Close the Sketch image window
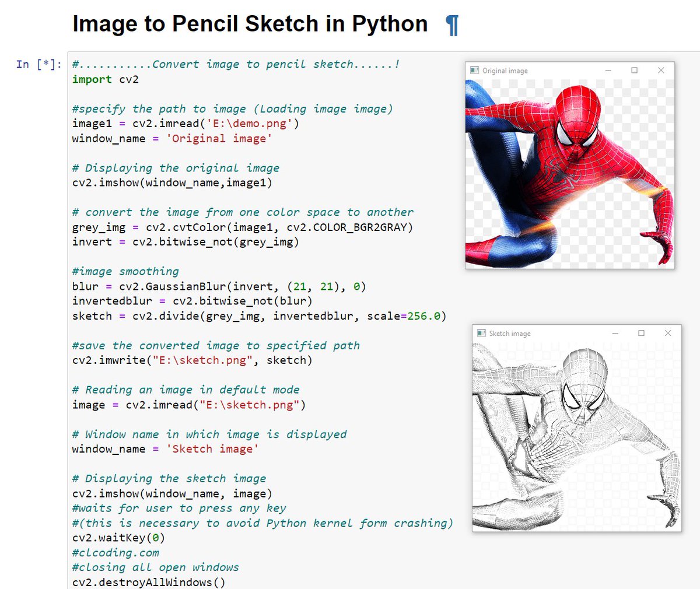The height and width of the screenshot is (589, 700). [x=668, y=333]
